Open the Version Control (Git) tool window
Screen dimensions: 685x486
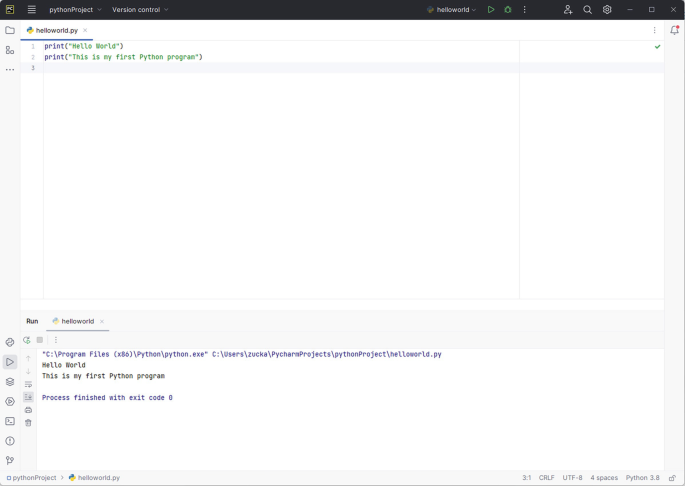pyautogui.click(x=10, y=460)
